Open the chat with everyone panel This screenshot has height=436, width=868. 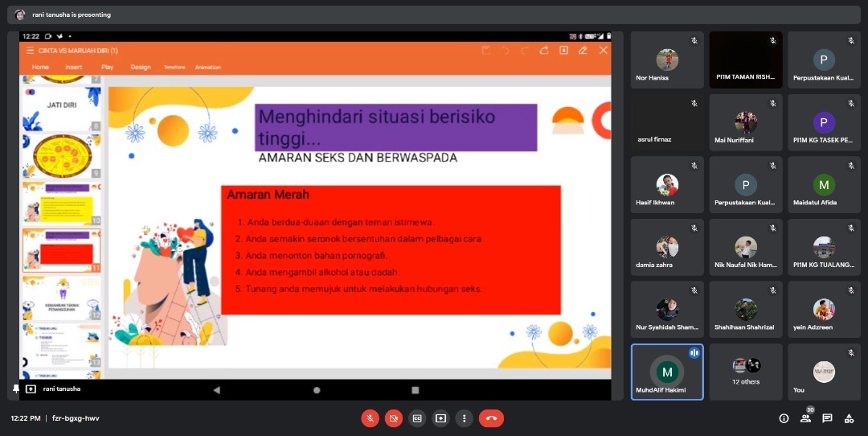[827, 418]
